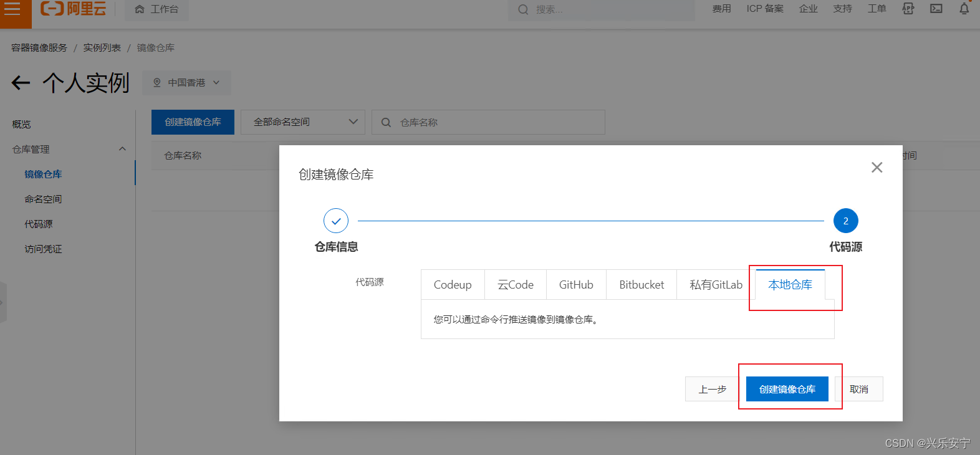Open the 支持 menu
This screenshot has height=455, width=980.
[842, 9]
